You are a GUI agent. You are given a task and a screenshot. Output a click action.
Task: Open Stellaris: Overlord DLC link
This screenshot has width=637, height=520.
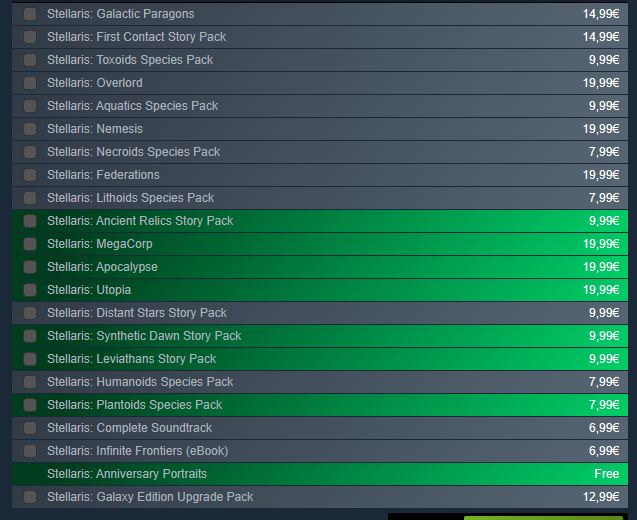coord(95,83)
